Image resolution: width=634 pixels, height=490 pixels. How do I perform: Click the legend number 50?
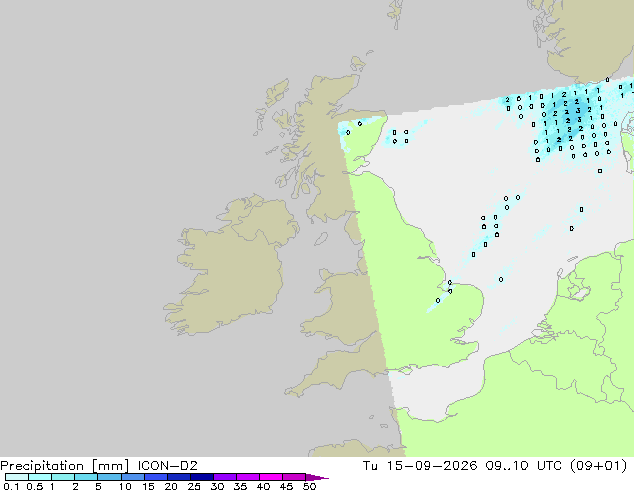point(309,486)
